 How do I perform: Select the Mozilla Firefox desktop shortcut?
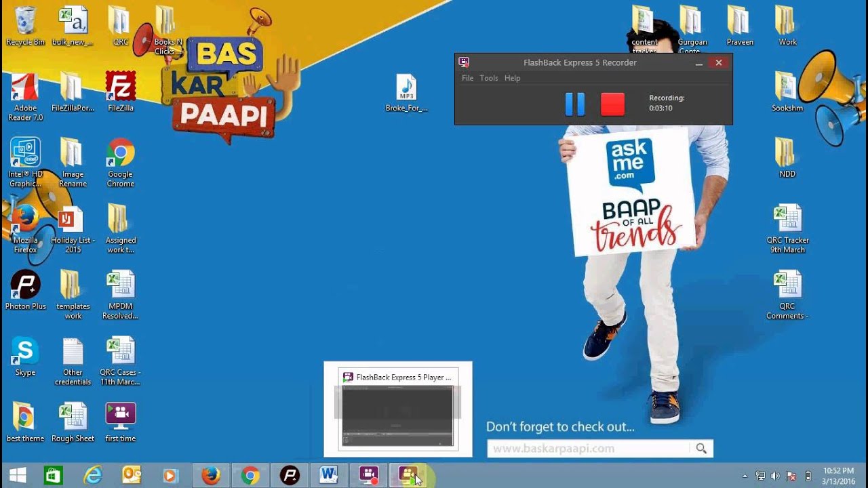25,229
